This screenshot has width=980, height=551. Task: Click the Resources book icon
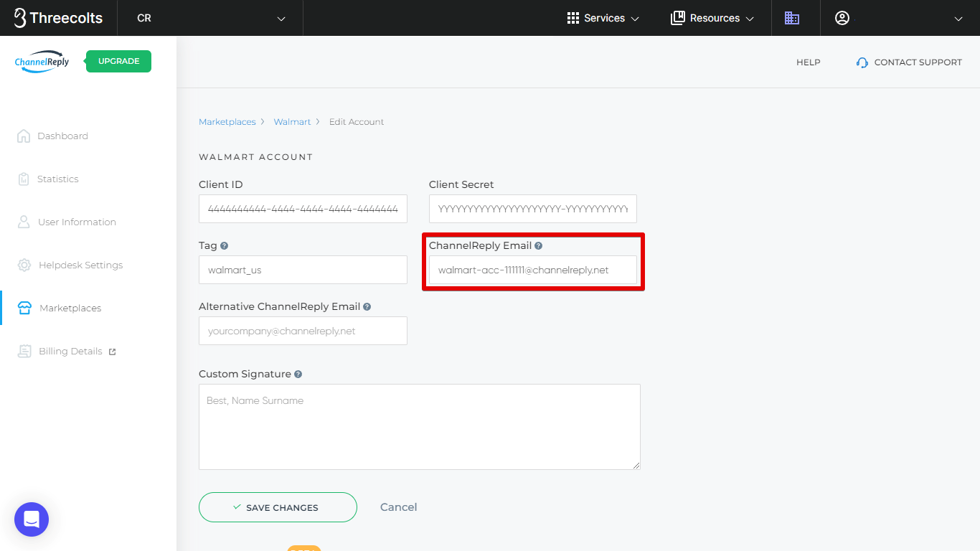click(677, 18)
